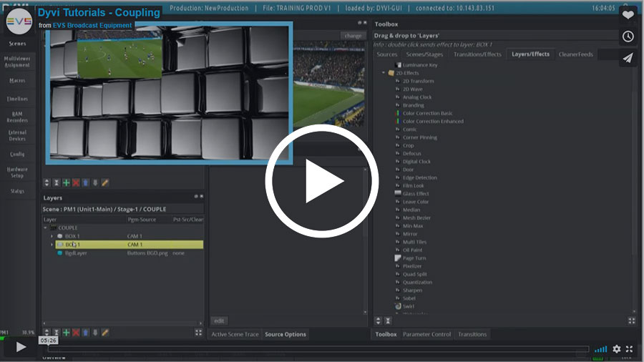Viewport: 644px width, 362px height.
Task: Click the heart like icon
Action: click(x=628, y=15)
